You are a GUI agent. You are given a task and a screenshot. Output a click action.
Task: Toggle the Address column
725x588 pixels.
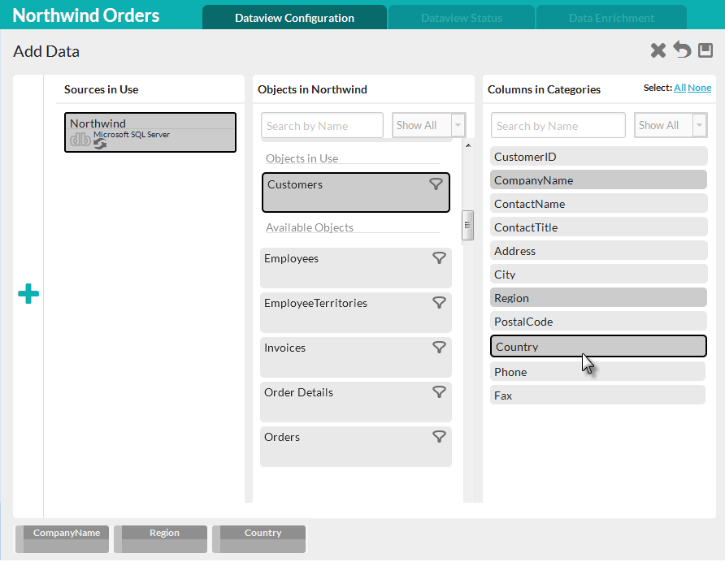pos(599,250)
